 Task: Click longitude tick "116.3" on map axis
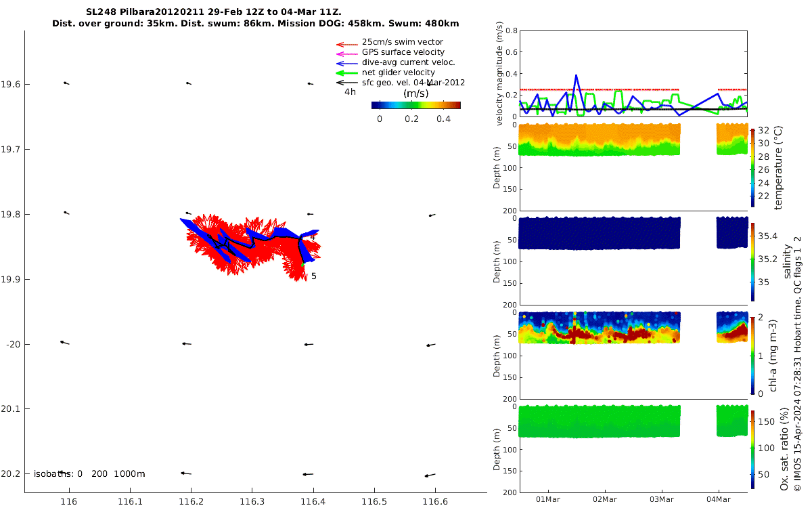click(x=252, y=502)
